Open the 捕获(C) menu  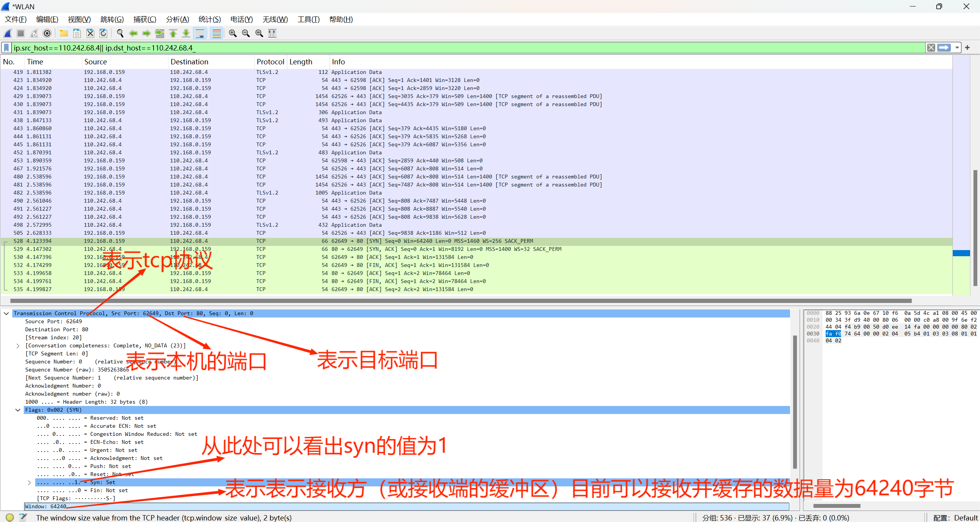click(145, 20)
